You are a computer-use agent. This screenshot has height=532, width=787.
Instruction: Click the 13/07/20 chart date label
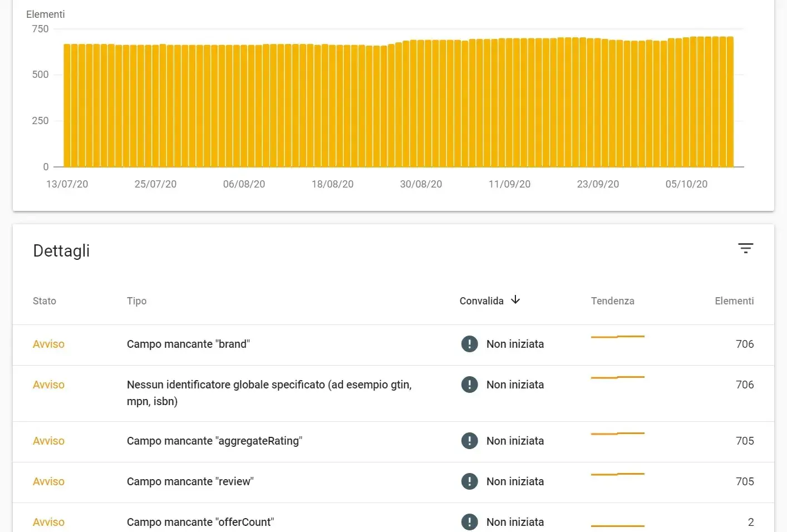tap(67, 184)
